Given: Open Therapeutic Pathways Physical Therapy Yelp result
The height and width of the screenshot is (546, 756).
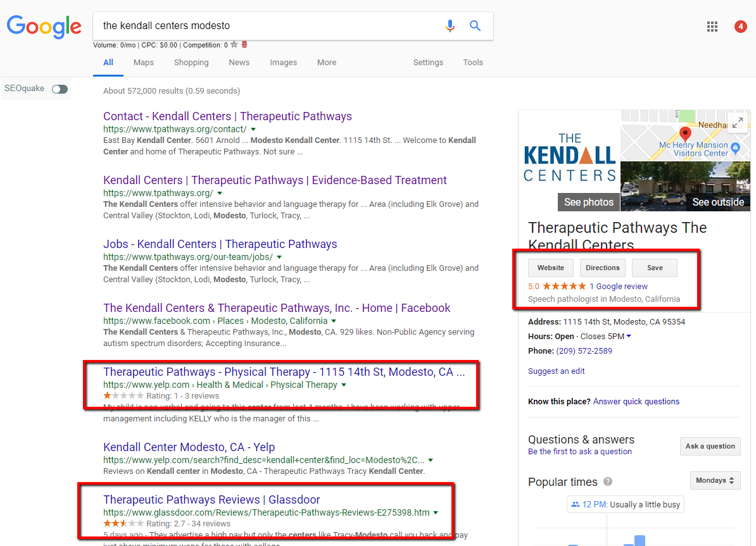Looking at the screenshot, I should pyautogui.click(x=284, y=372).
